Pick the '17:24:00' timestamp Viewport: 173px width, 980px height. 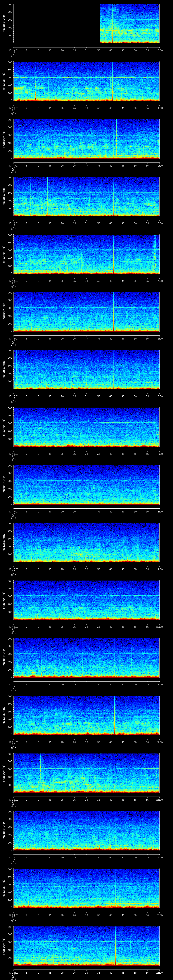tap(13, 915)
